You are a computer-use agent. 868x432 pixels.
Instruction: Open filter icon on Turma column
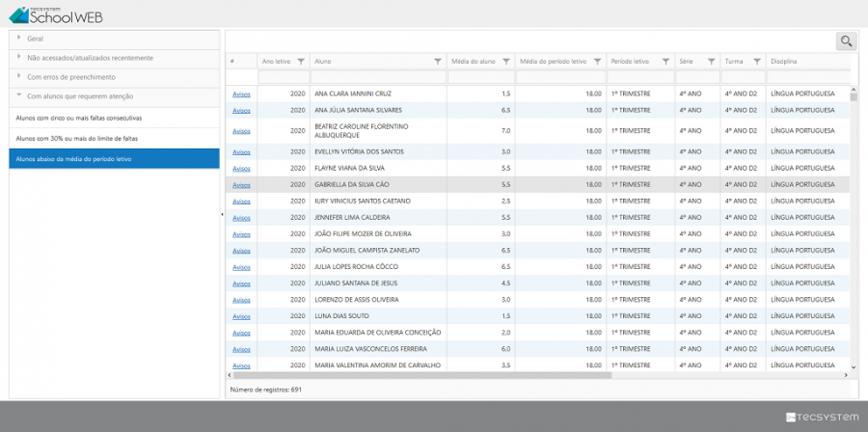757,61
